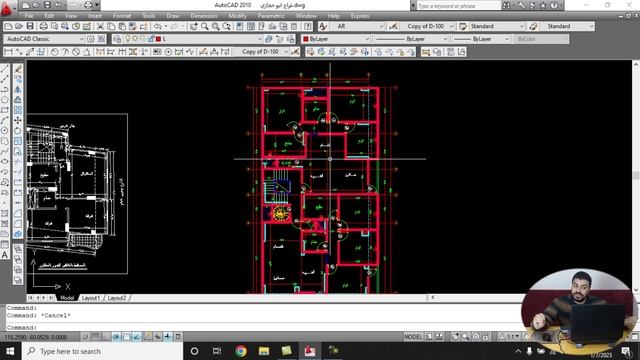Expand the ByLayer lineweight dropdown
Screen dimensions: 640x360
pyautogui.click(x=507, y=39)
